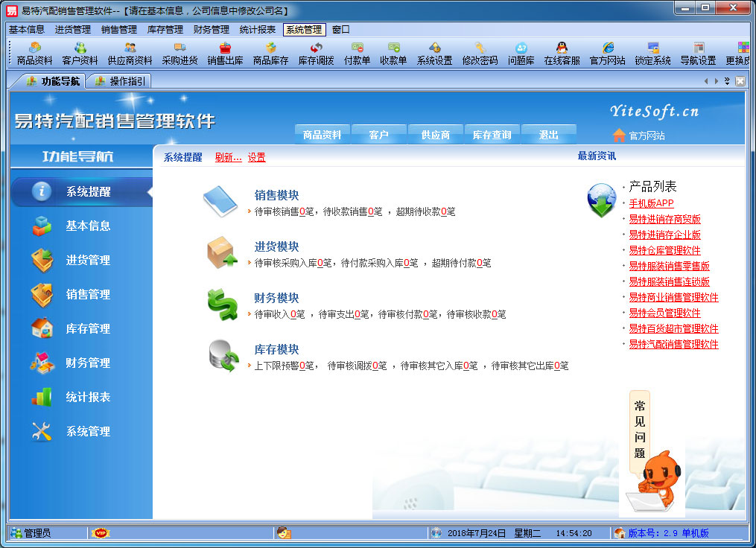Click the 销售模块 notebook icon
Image resolution: width=756 pixels, height=548 pixels.
pos(220,201)
